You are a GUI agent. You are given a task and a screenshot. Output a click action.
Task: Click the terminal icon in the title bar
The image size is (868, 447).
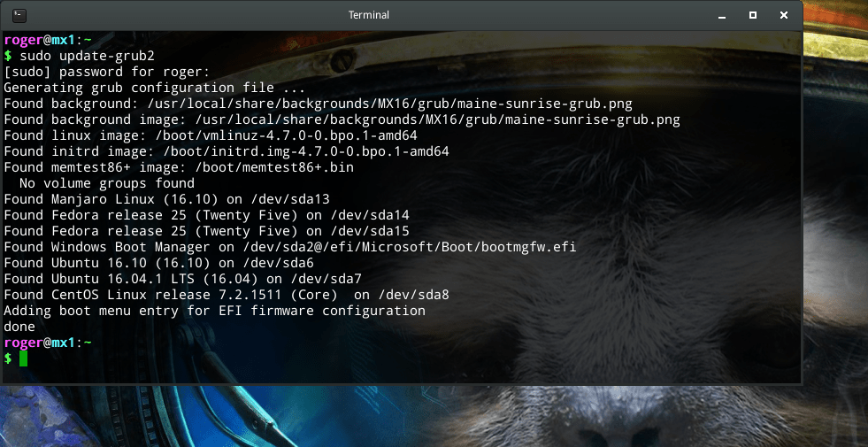coord(19,15)
